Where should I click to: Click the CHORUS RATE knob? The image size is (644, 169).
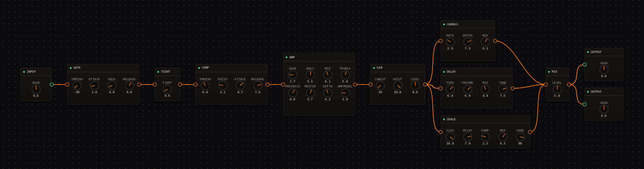point(450,41)
